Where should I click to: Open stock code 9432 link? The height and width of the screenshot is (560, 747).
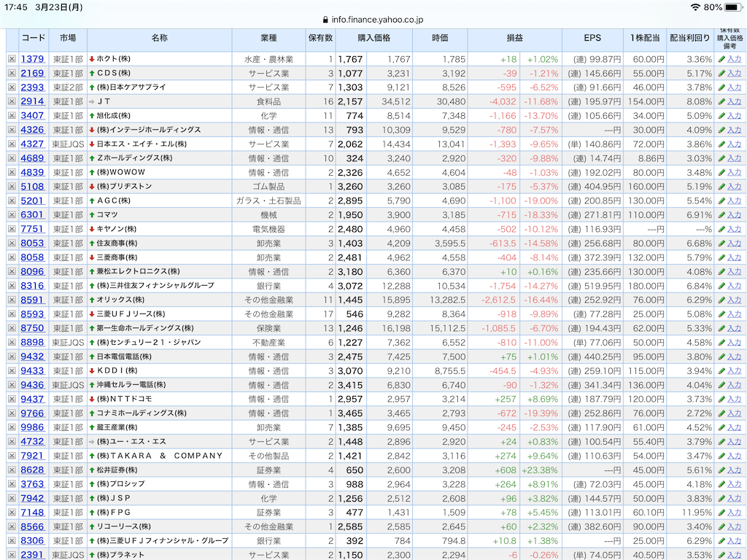[x=32, y=357]
